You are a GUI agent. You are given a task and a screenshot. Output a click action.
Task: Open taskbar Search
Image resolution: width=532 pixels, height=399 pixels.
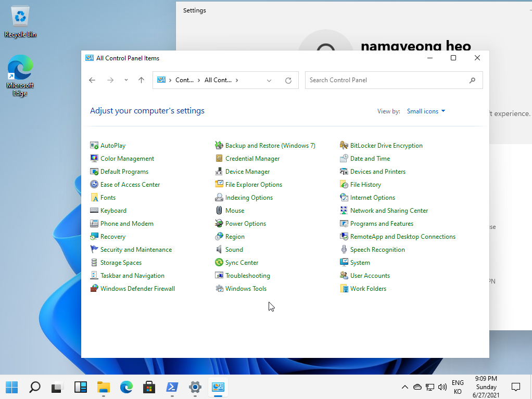[34, 387]
